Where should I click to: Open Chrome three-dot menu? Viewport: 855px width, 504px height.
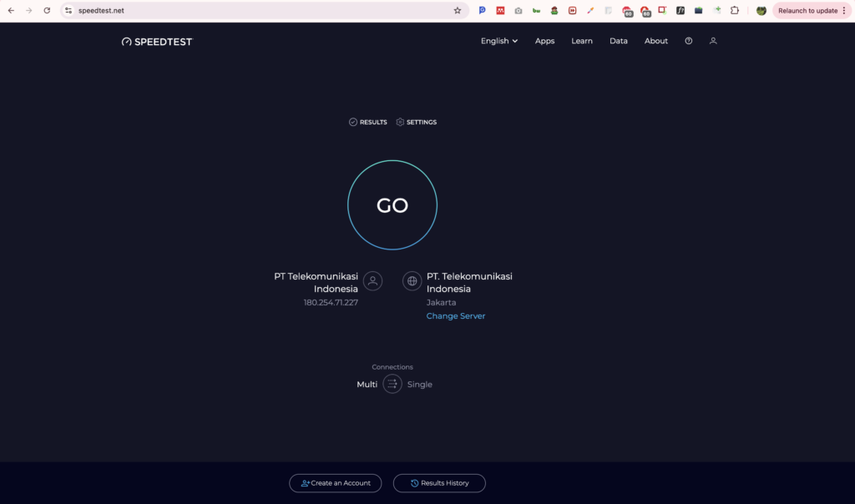[x=844, y=10]
